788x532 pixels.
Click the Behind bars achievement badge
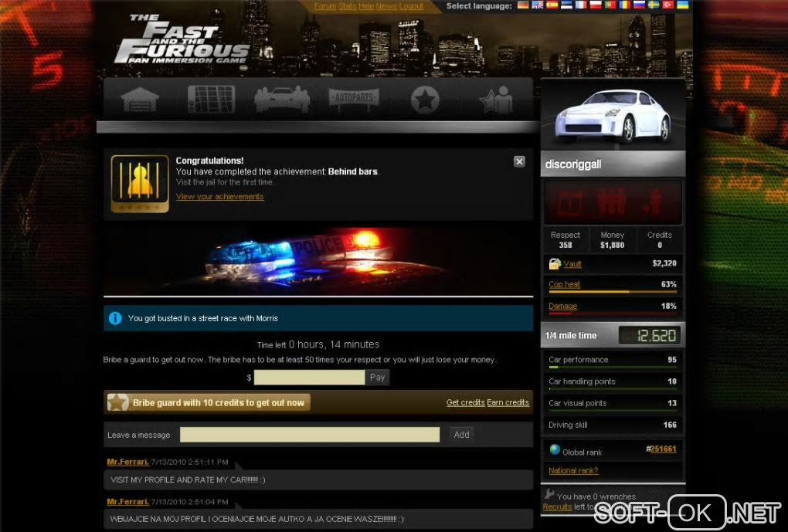(140, 183)
